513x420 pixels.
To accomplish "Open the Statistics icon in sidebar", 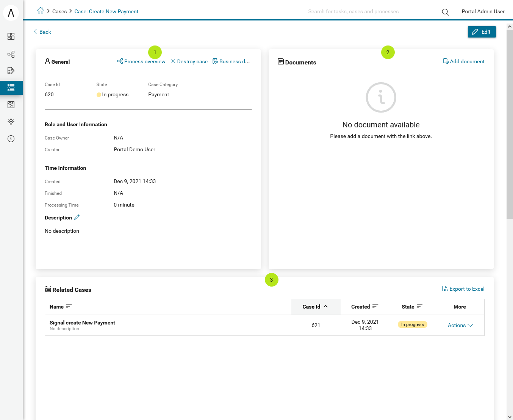I will 11,105.
